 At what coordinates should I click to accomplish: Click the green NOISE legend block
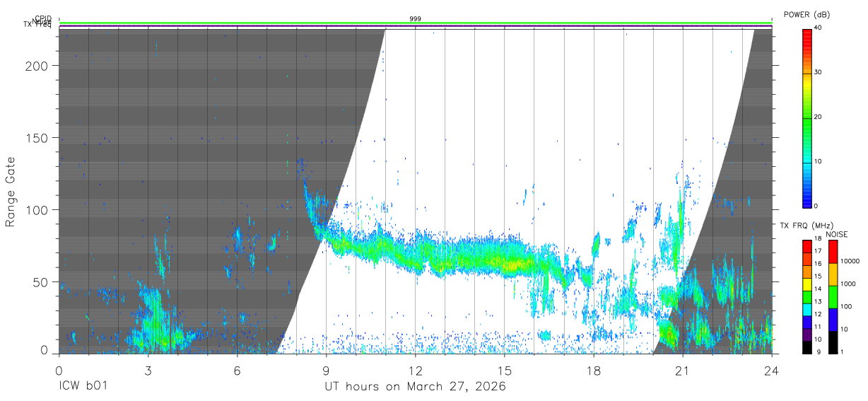(x=833, y=296)
